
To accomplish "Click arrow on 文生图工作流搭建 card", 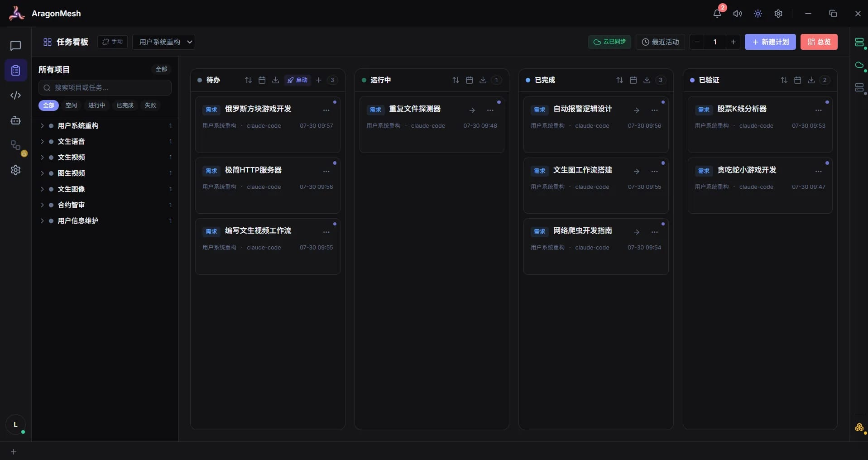I will pyautogui.click(x=636, y=171).
